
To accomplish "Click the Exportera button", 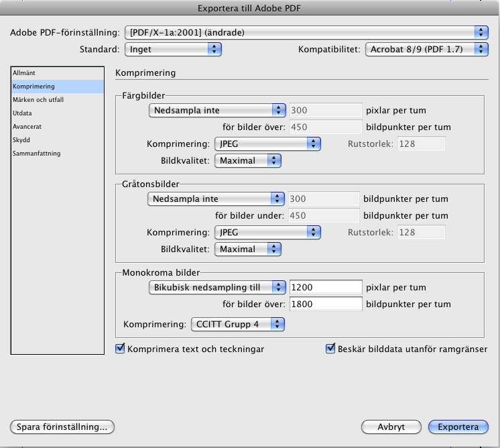I will (x=458, y=427).
